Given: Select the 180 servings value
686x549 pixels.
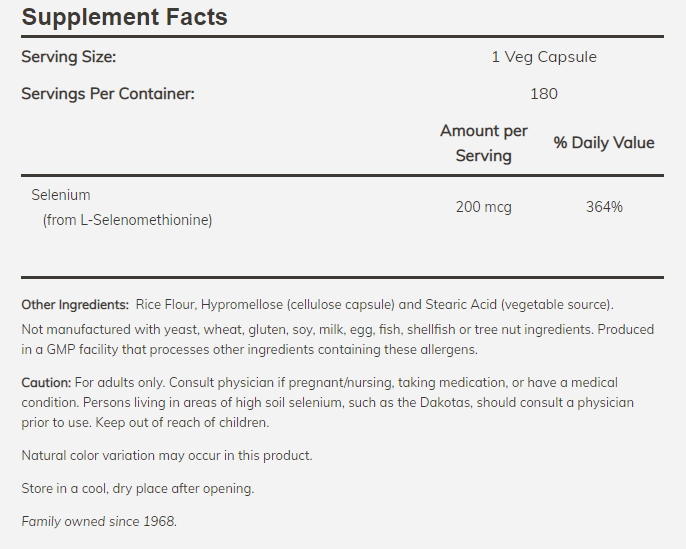Looking at the screenshot, I should 543,94.
